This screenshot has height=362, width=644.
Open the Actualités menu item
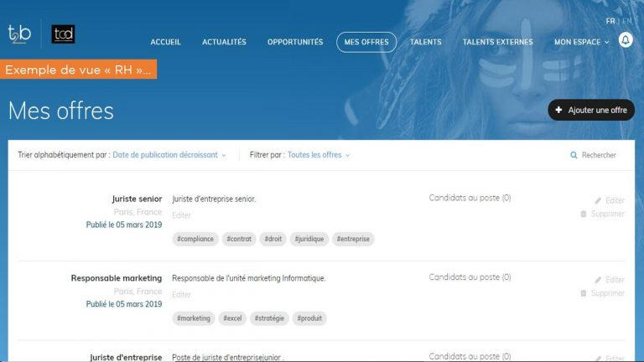click(224, 42)
